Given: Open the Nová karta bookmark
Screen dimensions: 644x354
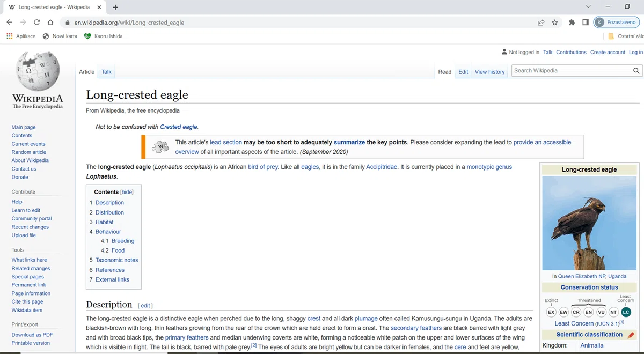Looking at the screenshot, I should pyautogui.click(x=60, y=36).
